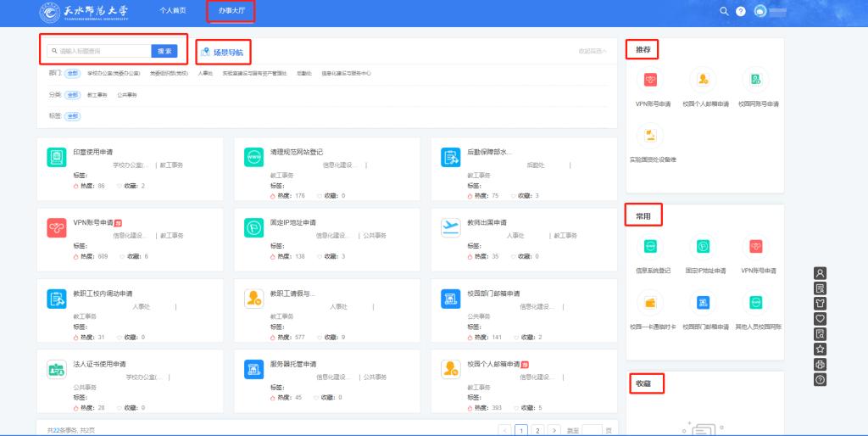Collapse filters with 收起筛选 toggle
868x436 pixels.
point(593,52)
